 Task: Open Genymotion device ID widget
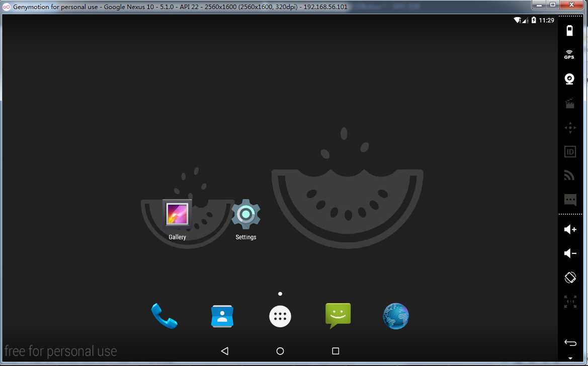pyautogui.click(x=570, y=151)
